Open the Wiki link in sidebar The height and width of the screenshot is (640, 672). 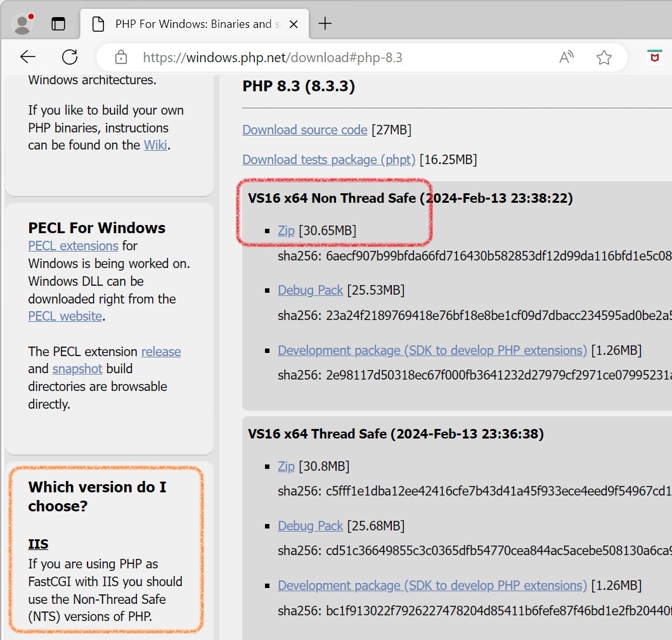[x=155, y=145]
